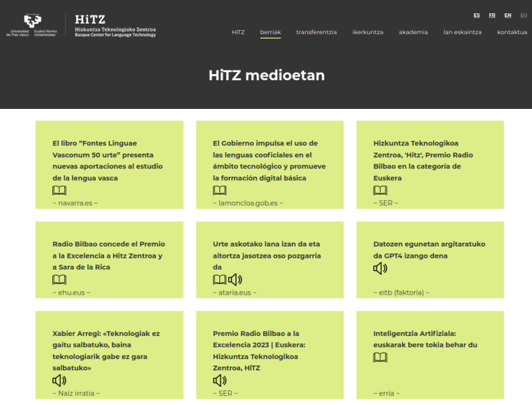Open the akademia menu item
Viewport: 532px width, 405px height.
413,32
